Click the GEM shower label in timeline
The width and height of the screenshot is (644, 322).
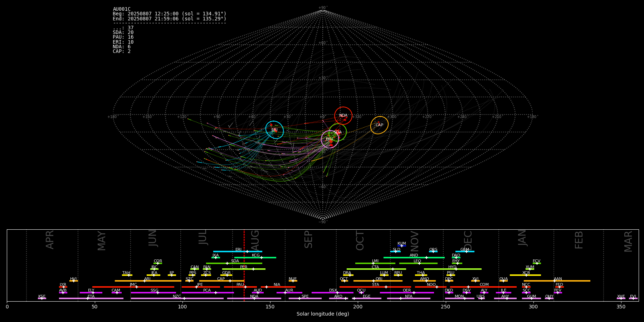tap(465, 250)
